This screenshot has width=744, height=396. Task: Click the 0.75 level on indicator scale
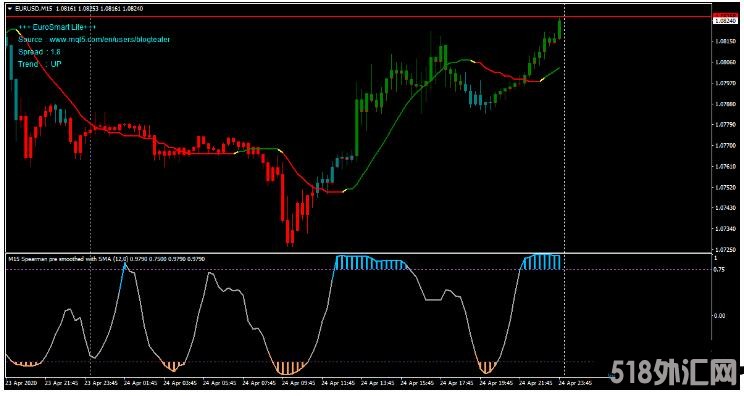pyautogui.click(x=719, y=269)
